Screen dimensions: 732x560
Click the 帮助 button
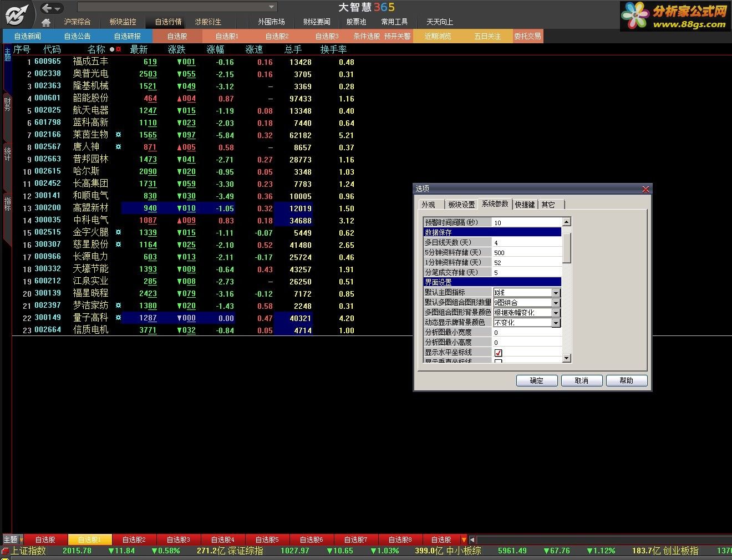coord(626,381)
